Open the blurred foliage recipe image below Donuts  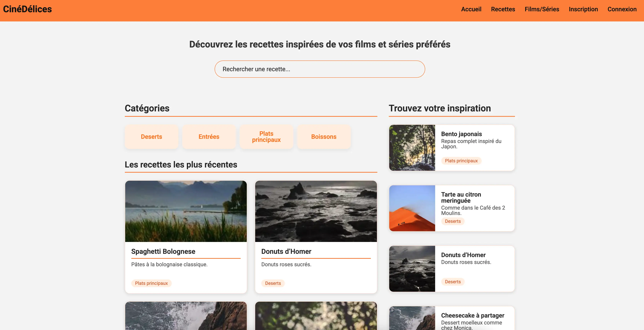pyautogui.click(x=316, y=316)
